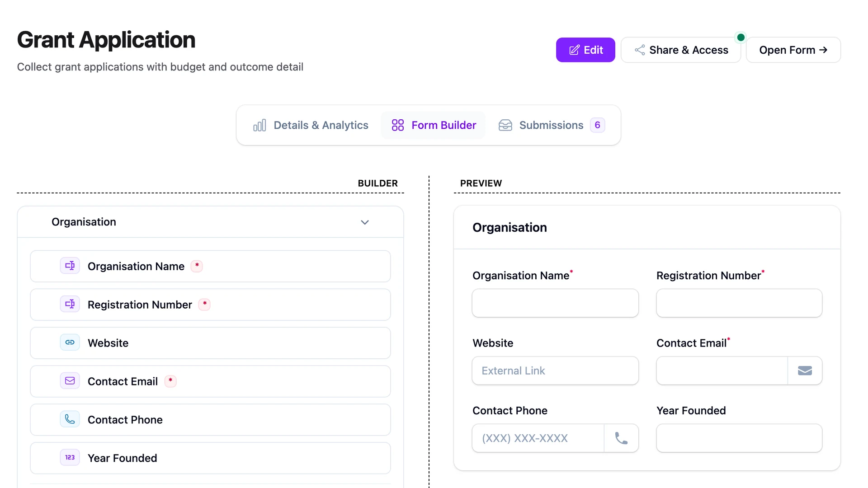868x488 pixels.
Task: Click the pencil icon in the Edit button
Action: [574, 50]
